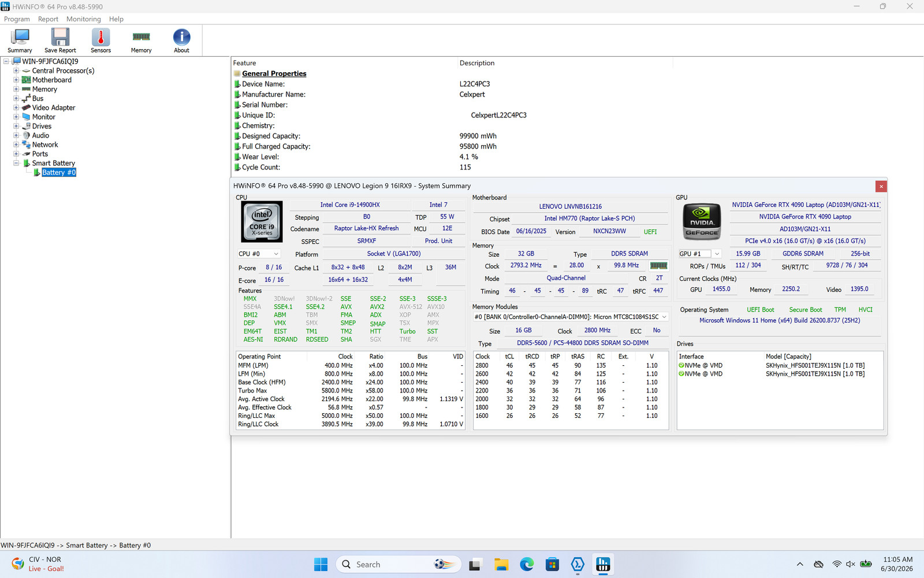This screenshot has width=924, height=578.
Task: Click the Feature column header
Action: pos(244,63)
